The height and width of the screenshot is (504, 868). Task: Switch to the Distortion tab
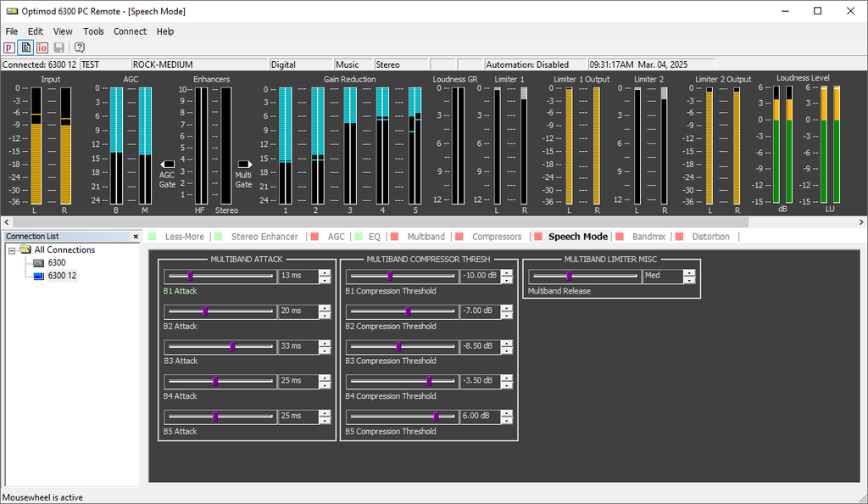click(710, 237)
